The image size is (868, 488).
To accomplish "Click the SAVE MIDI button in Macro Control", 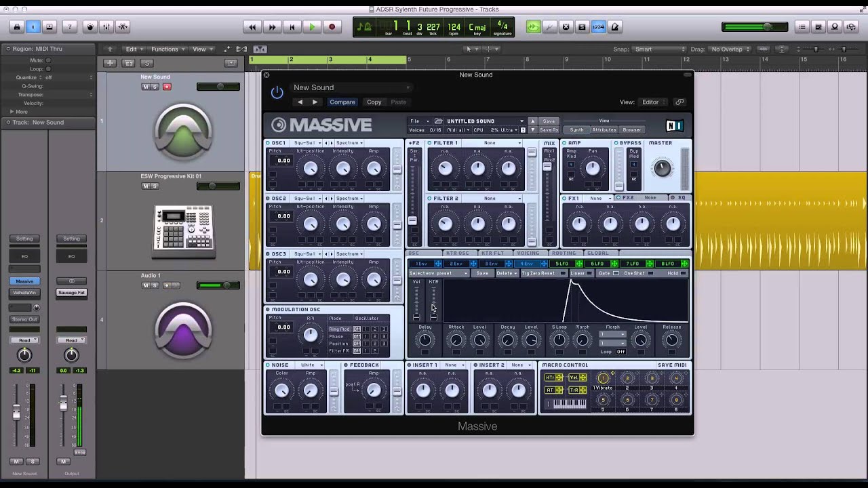I will pyautogui.click(x=672, y=365).
